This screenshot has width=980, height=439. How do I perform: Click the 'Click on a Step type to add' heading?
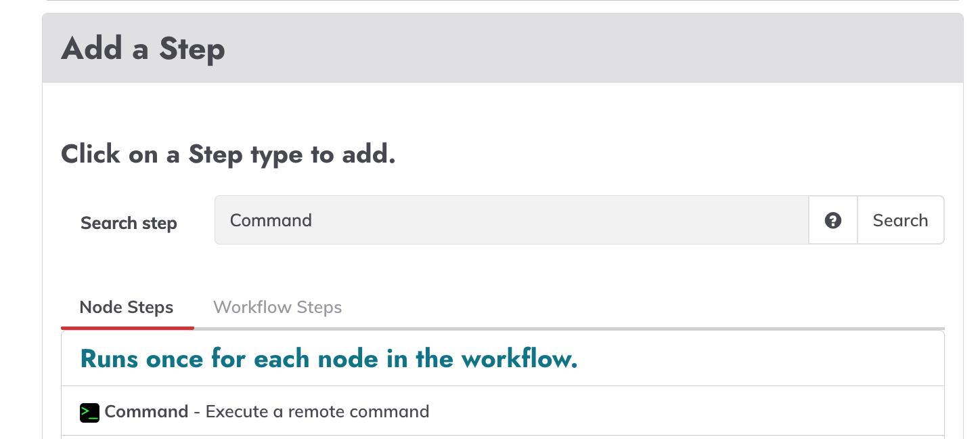click(228, 154)
